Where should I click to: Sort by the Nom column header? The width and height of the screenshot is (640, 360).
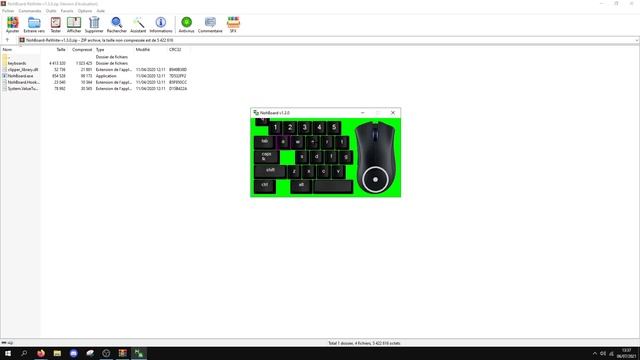click(x=20, y=49)
